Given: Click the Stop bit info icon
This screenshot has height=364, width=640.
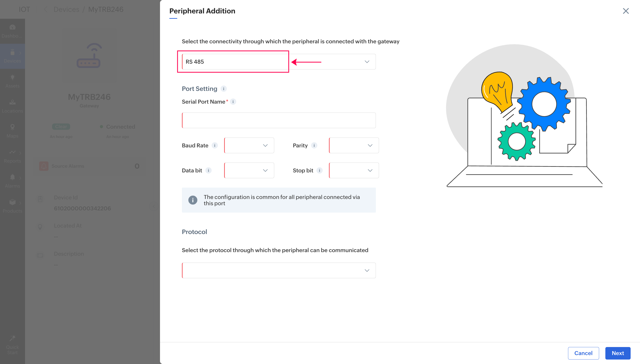Looking at the screenshot, I should coord(319,171).
